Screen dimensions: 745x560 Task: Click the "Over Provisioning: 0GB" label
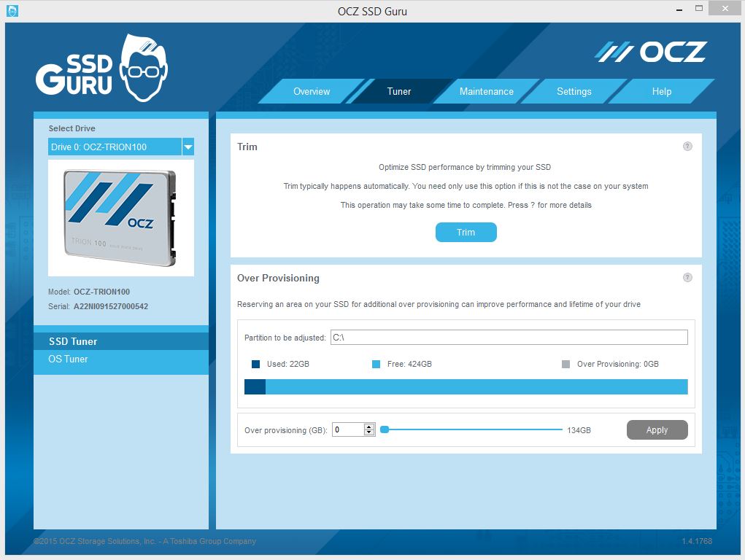(x=617, y=365)
